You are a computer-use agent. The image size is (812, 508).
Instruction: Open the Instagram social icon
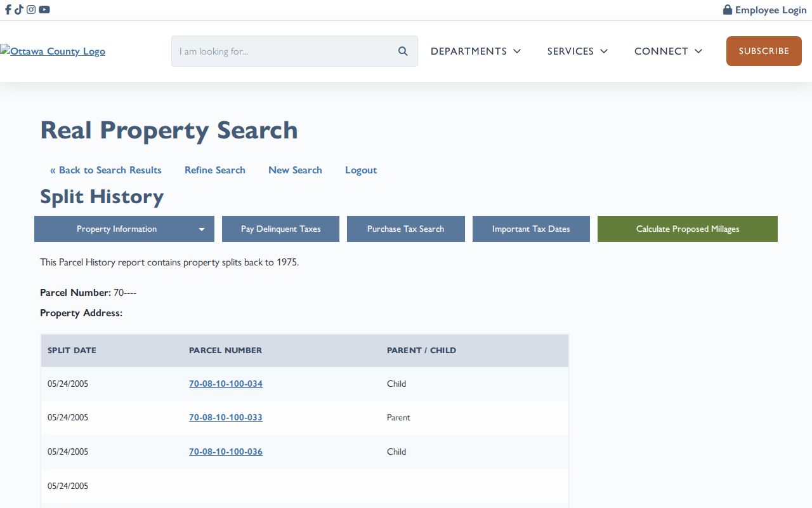[31, 10]
